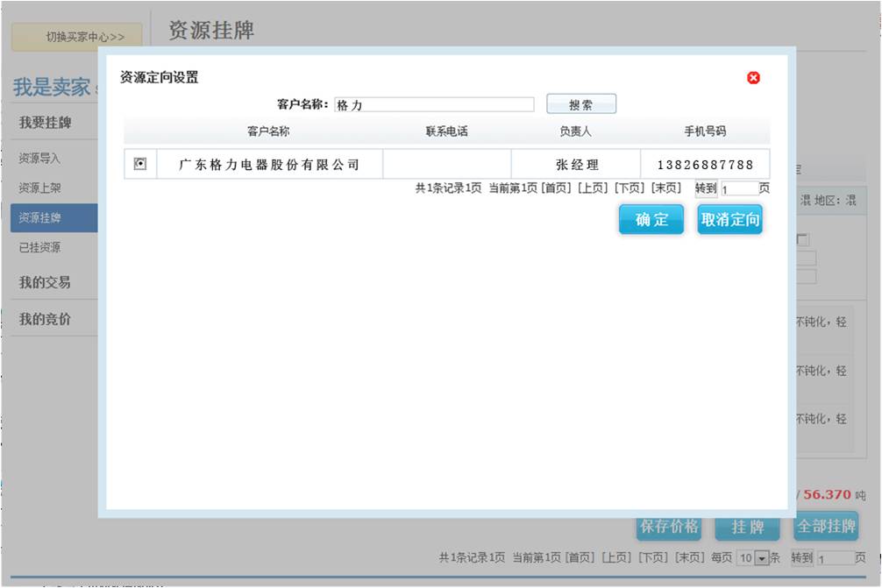Click the 客户名称 search input field
The width and height of the screenshot is (882, 588).
tap(433, 104)
